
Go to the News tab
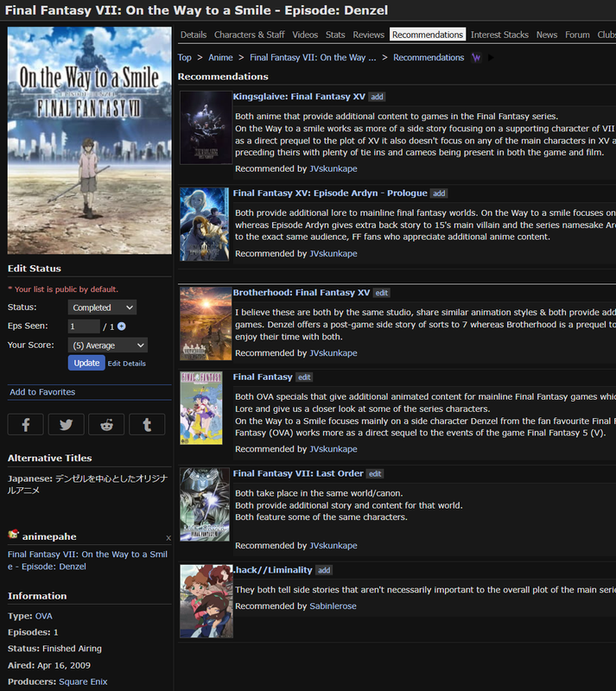547,35
